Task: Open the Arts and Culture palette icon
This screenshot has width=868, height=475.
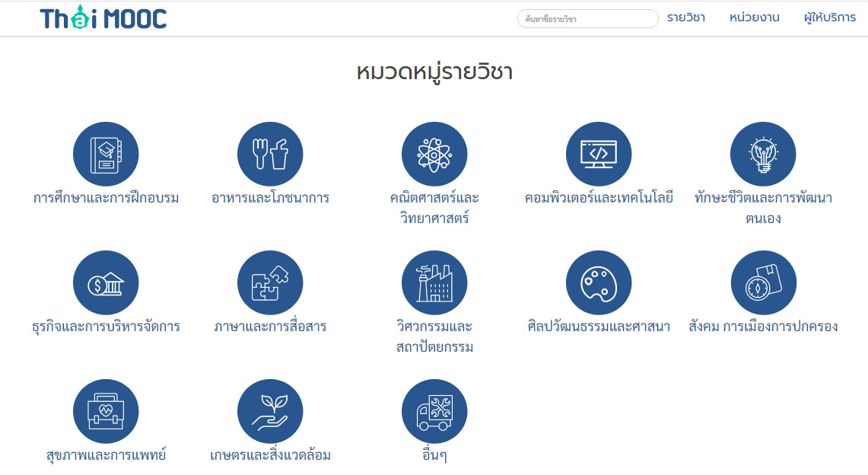Action: [599, 283]
